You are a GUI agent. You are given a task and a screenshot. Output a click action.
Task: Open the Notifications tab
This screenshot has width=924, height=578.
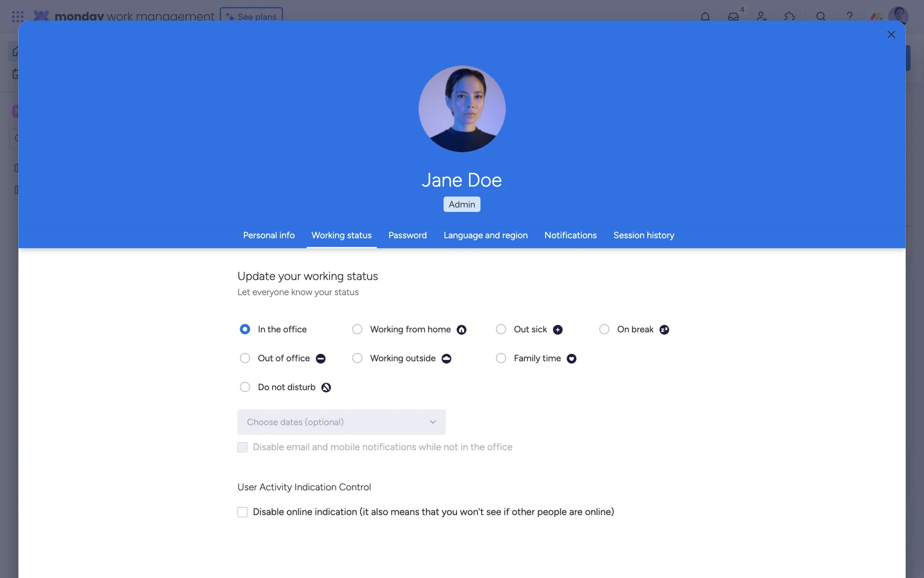570,235
